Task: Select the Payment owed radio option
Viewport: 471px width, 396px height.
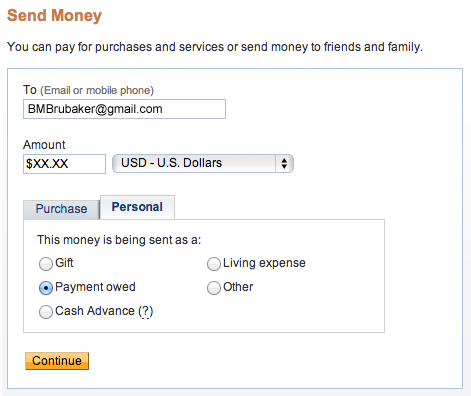Action: pos(46,288)
